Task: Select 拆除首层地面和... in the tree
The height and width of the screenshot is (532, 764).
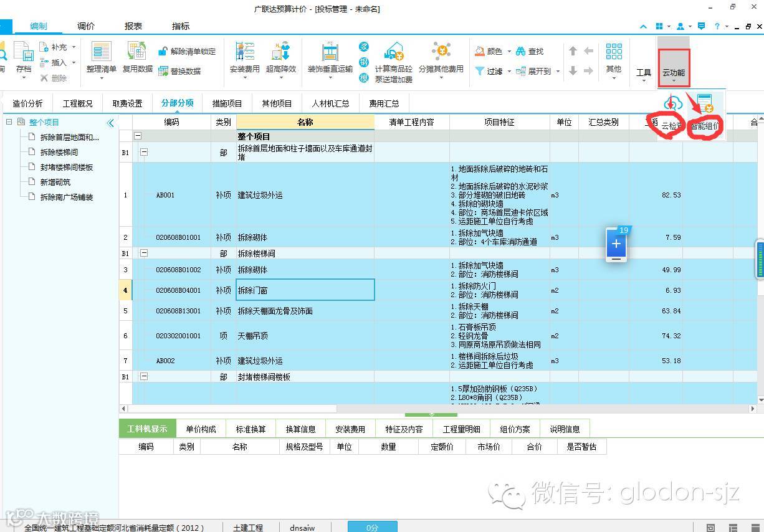Action: point(69,137)
